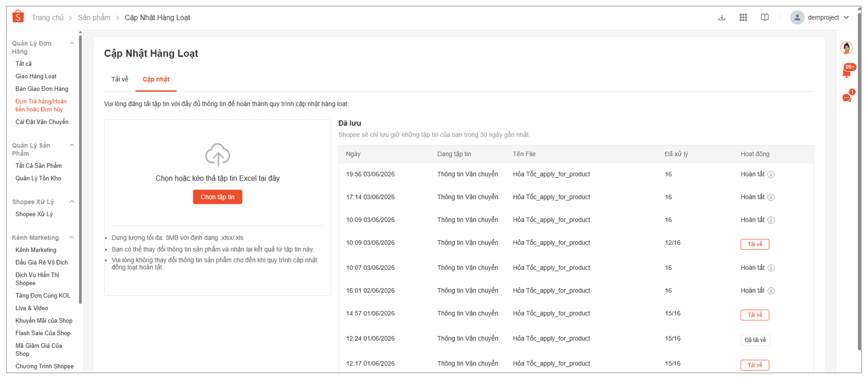Open Đấu Giá Rẻ Vô Địch item
868x379 pixels.
click(x=42, y=262)
